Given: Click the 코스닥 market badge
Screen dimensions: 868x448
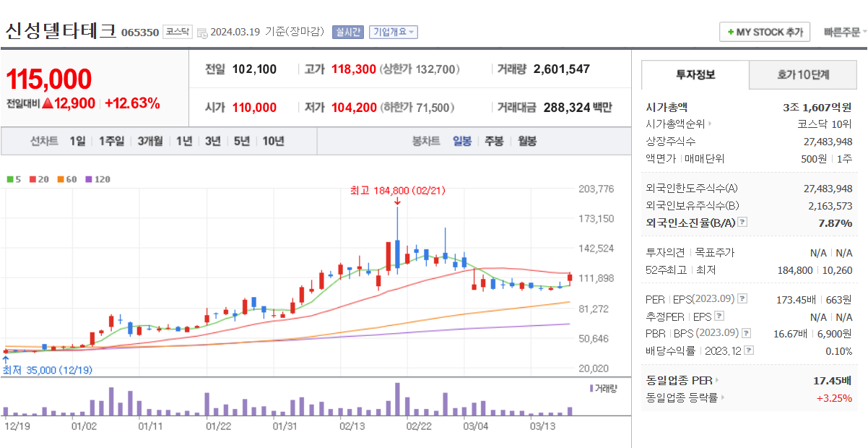Looking at the screenshot, I should 177,32.
